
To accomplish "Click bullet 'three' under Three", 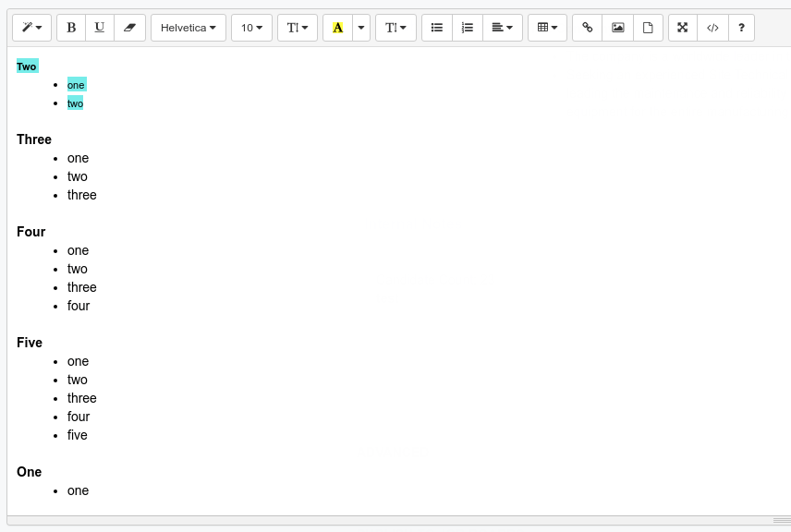I will tap(81, 195).
